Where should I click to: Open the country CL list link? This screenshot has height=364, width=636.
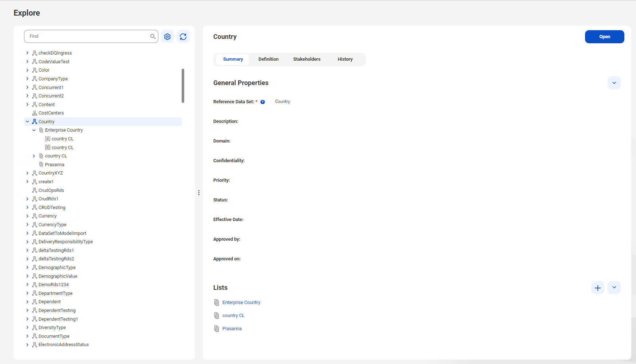(x=233, y=316)
